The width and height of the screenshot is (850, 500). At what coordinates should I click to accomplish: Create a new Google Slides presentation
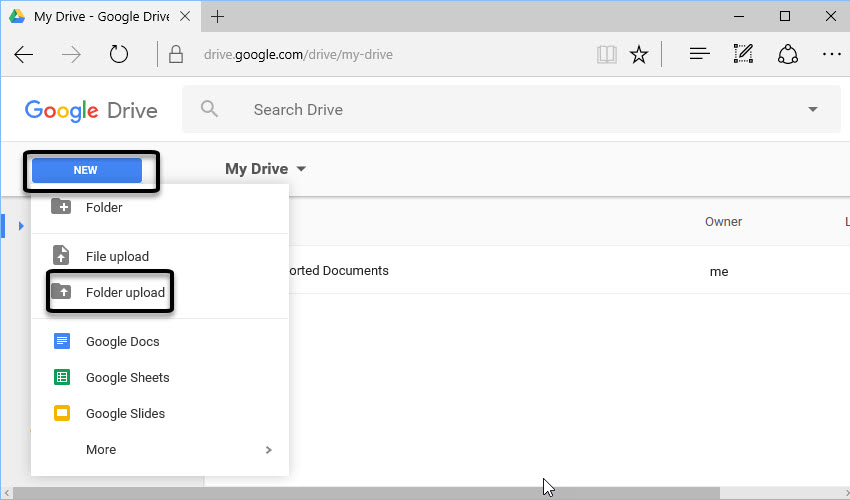point(160,414)
